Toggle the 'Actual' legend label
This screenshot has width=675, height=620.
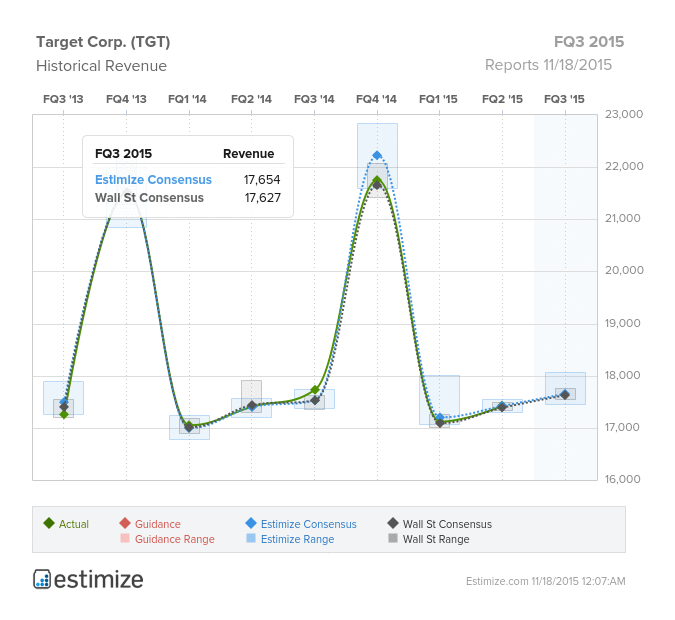pyautogui.click(x=74, y=524)
